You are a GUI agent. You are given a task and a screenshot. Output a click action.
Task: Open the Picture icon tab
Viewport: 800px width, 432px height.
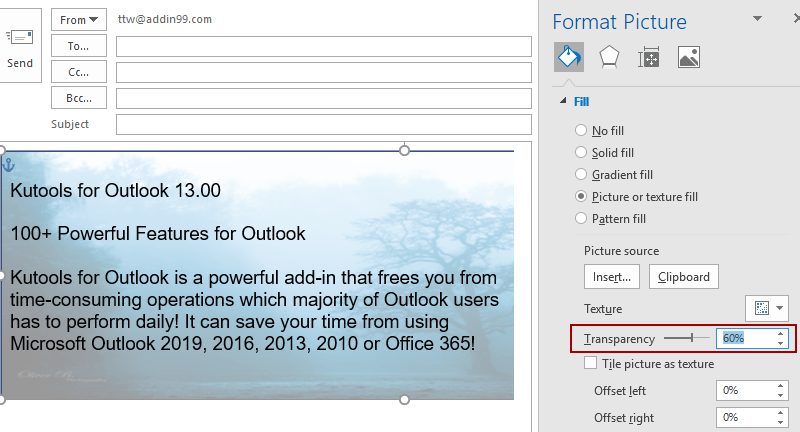688,57
